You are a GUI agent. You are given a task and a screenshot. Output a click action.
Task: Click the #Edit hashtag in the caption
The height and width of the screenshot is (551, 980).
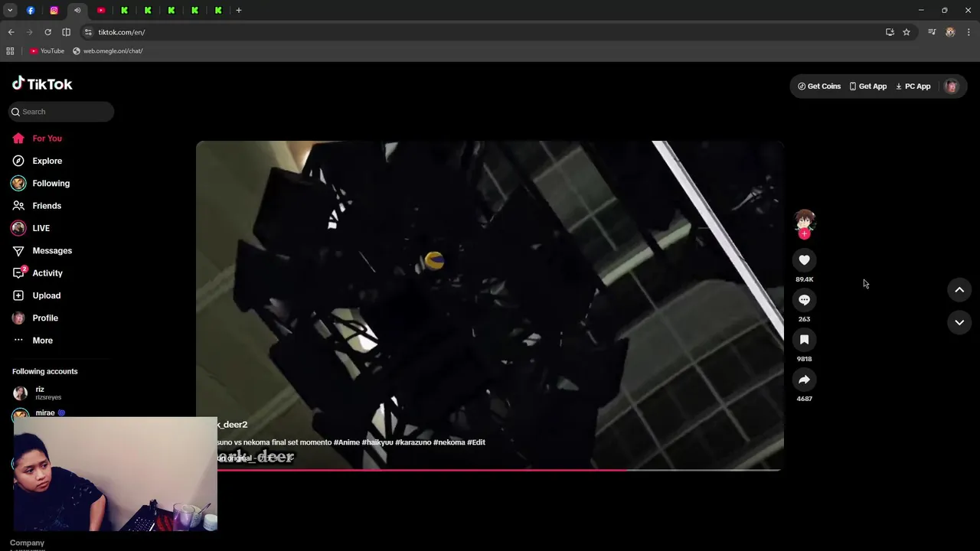(x=476, y=442)
